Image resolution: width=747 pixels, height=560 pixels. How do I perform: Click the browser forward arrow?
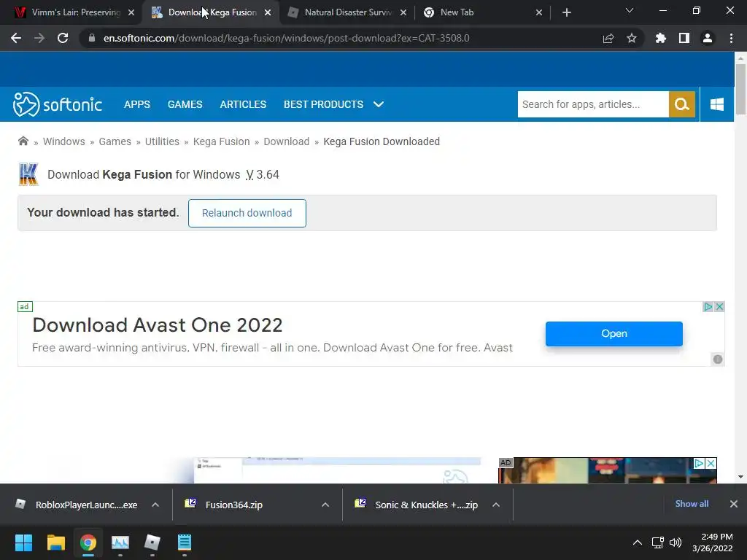(x=39, y=38)
